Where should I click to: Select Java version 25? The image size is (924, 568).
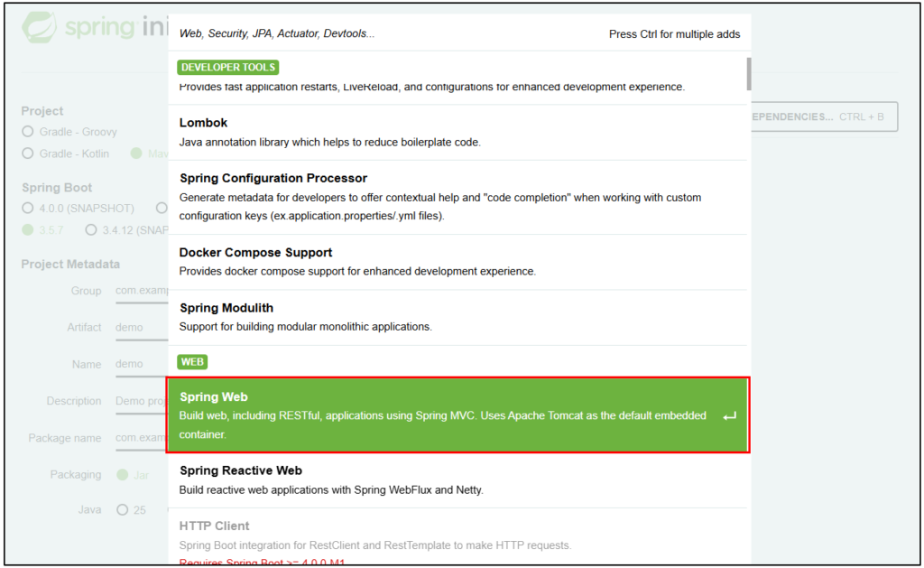(123, 510)
